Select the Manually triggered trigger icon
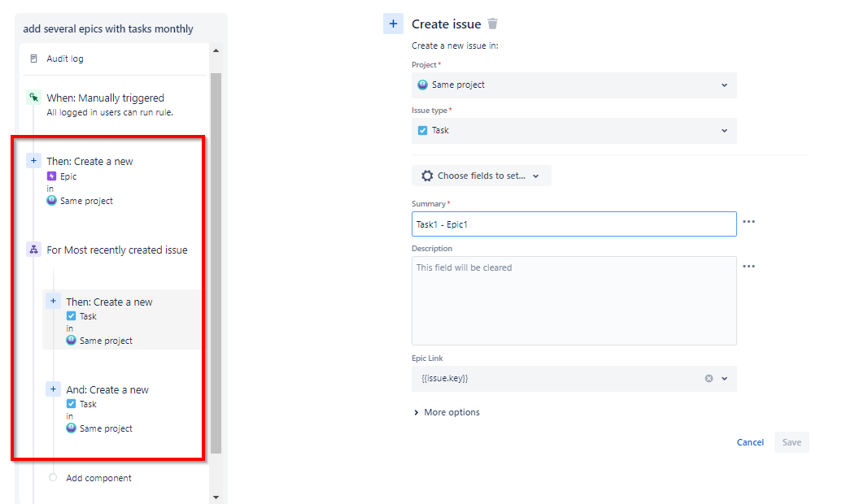 point(33,98)
